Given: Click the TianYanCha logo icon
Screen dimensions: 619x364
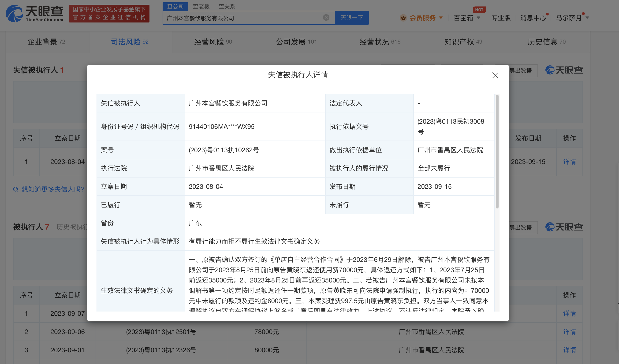Looking at the screenshot, I should pos(14,14).
